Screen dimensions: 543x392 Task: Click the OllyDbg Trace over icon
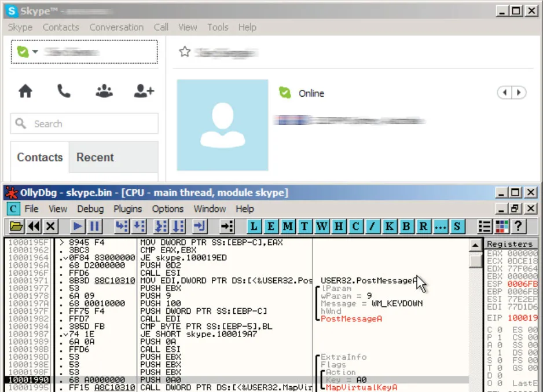pyautogui.click(x=178, y=226)
